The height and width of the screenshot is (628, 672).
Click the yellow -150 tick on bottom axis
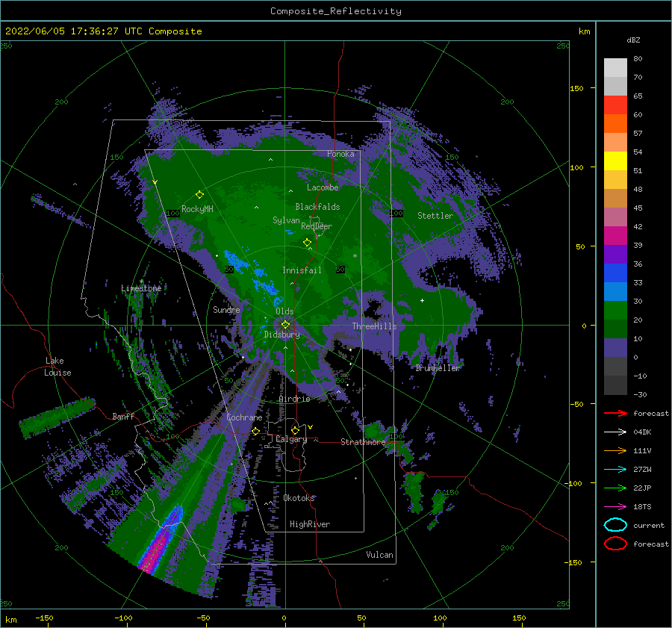coord(44,618)
